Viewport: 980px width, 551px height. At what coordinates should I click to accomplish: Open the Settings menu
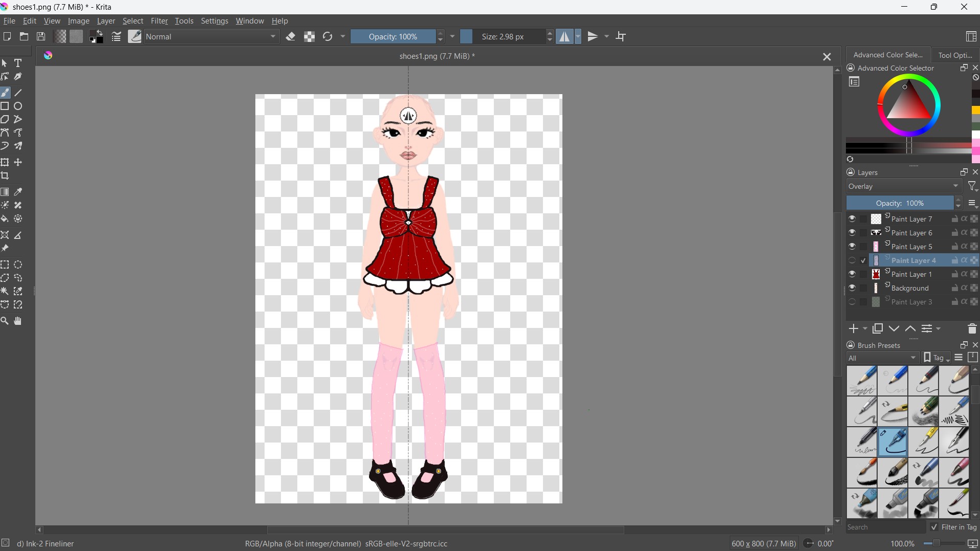tap(214, 21)
